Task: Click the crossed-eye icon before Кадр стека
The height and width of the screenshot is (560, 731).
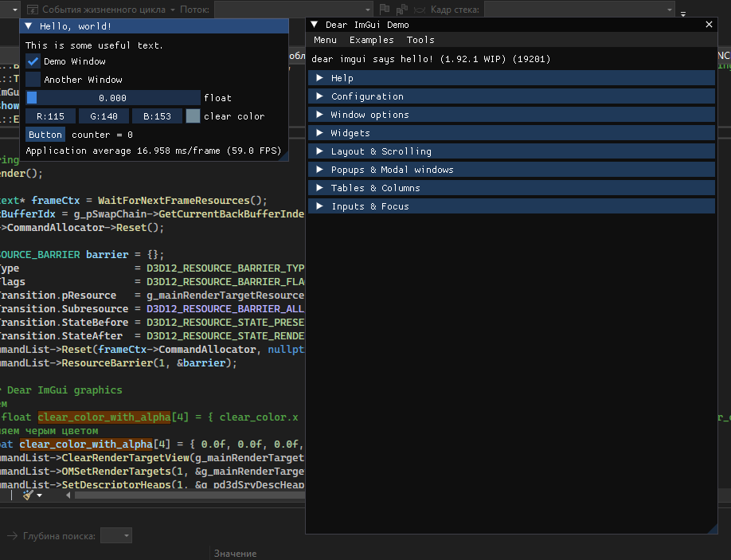Action: click(x=420, y=10)
